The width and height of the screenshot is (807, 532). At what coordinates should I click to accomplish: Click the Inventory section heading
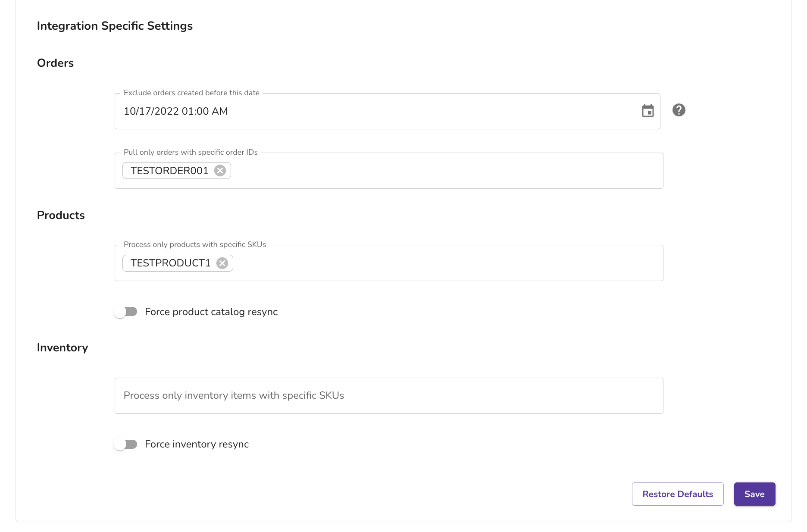[x=63, y=347]
